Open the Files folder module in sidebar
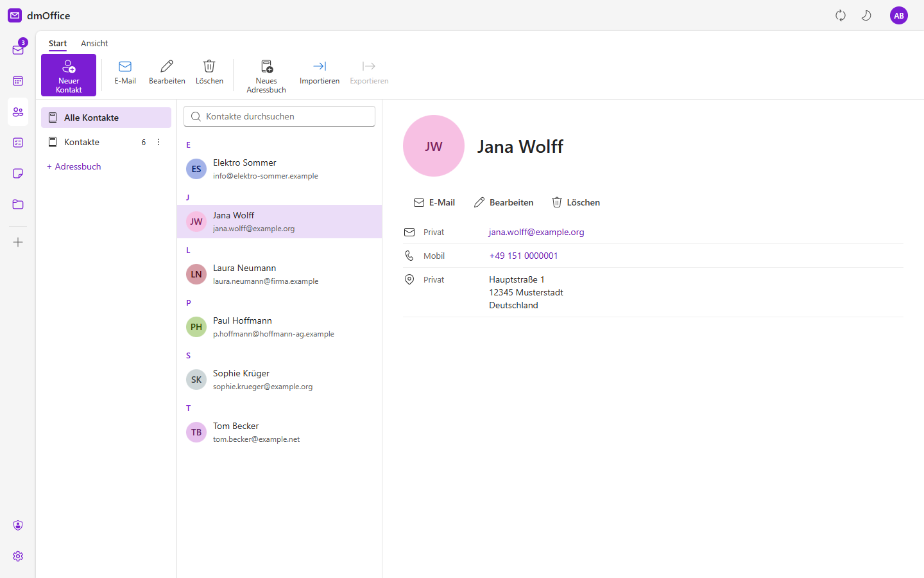Image resolution: width=924 pixels, height=578 pixels. [x=18, y=204]
